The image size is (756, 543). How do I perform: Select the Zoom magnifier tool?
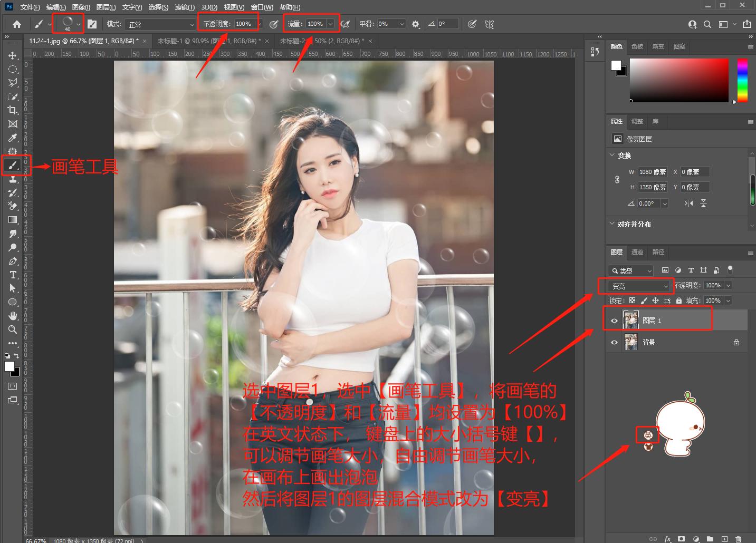[x=13, y=329]
